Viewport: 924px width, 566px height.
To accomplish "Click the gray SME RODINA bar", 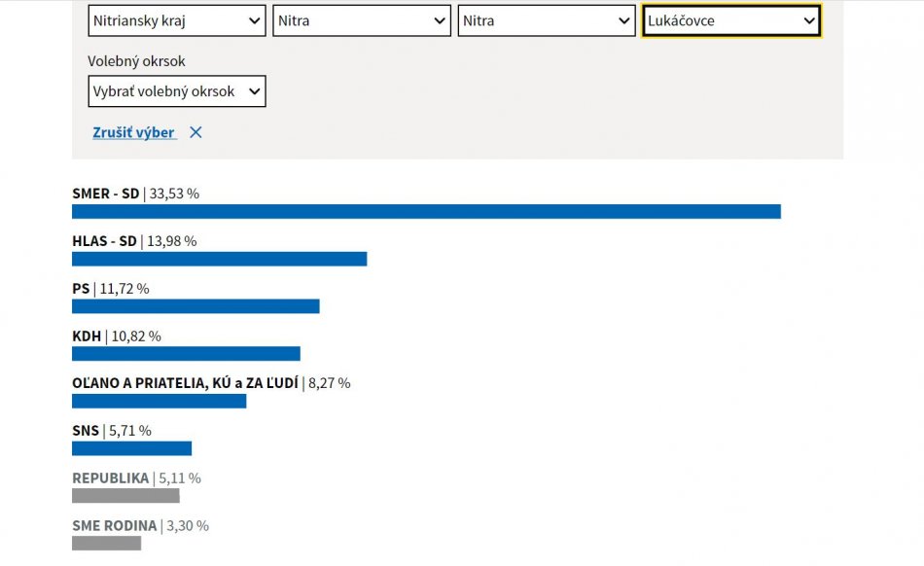I will point(106,543).
